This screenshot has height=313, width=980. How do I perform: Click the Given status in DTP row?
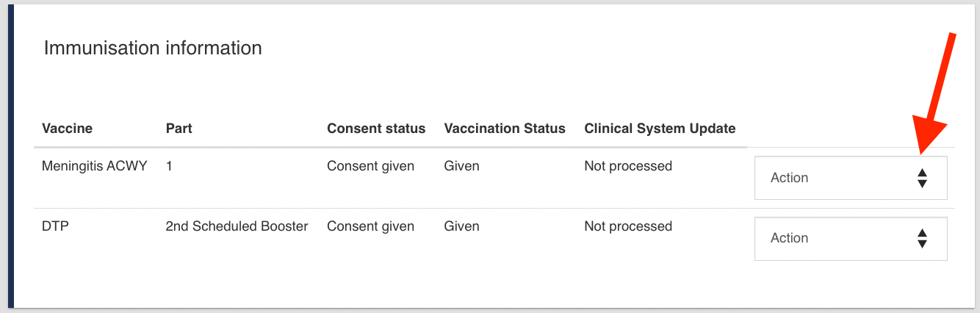461,226
